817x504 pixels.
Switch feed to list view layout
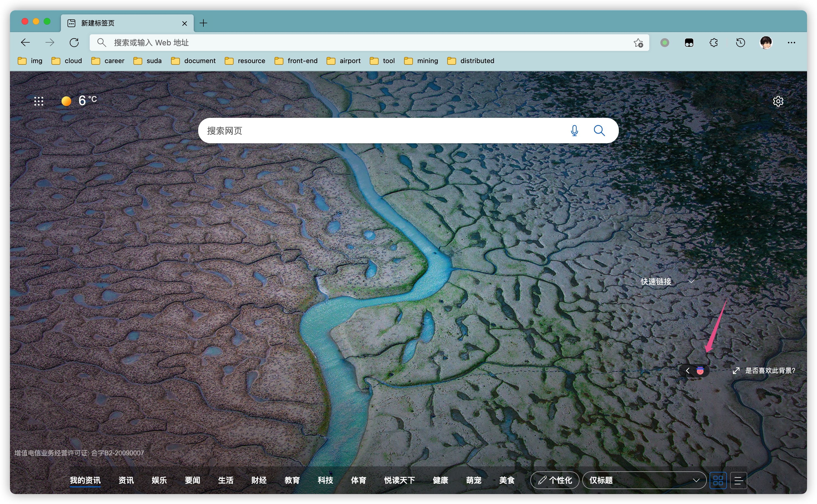[738, 480]
